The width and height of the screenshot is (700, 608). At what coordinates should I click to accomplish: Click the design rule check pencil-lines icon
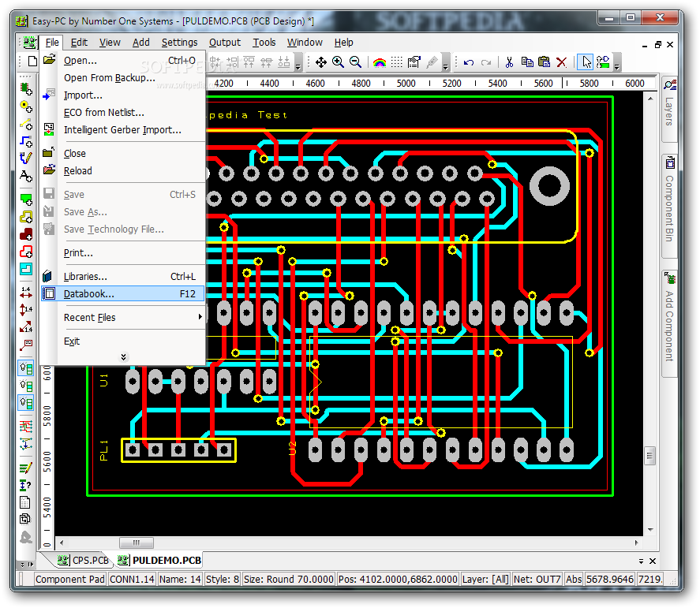26,468
